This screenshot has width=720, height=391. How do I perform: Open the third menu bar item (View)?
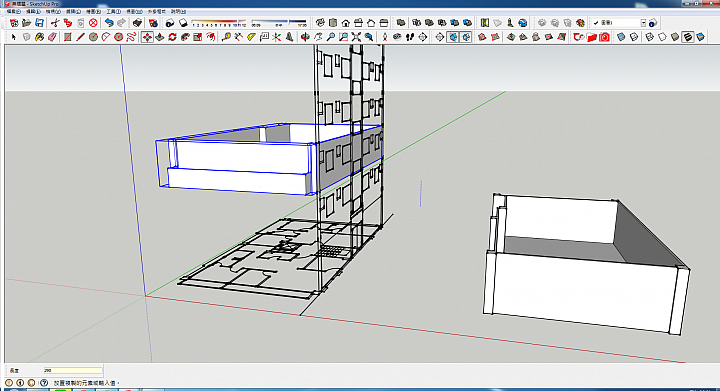pyautogui.click(x=53, y=11)
